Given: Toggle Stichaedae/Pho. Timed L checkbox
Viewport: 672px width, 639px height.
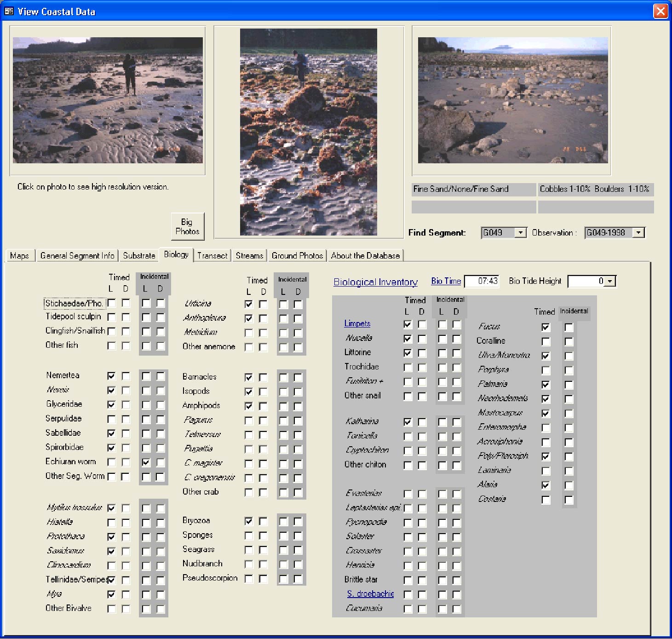Looking at the screenshot, I should tap(111, 303).
